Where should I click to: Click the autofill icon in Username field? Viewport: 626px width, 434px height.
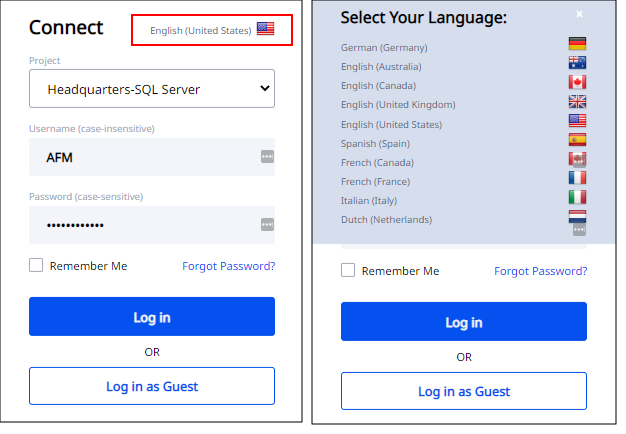click(267, 157)
